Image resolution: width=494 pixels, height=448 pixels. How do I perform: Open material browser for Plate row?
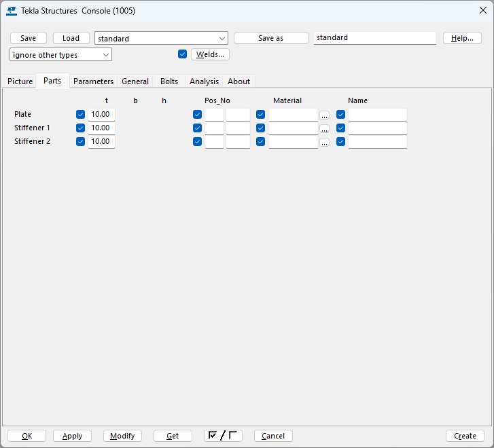pyautogui.click(x=325, y=115)
